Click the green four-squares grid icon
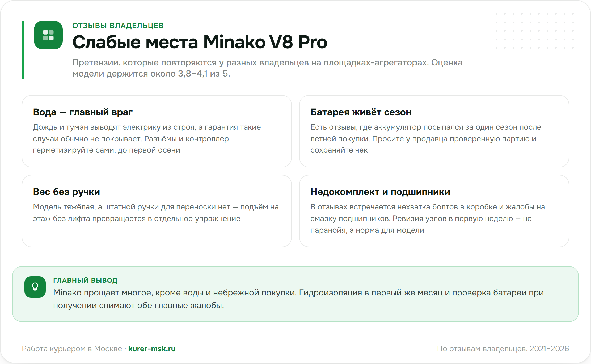This screenshot has height=364, width=591. pyautogui.click(x=48, y=35)
